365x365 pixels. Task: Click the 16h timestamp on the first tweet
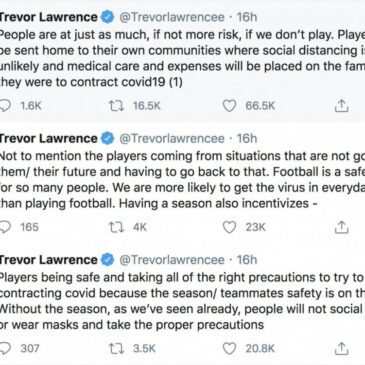point(247,17)
